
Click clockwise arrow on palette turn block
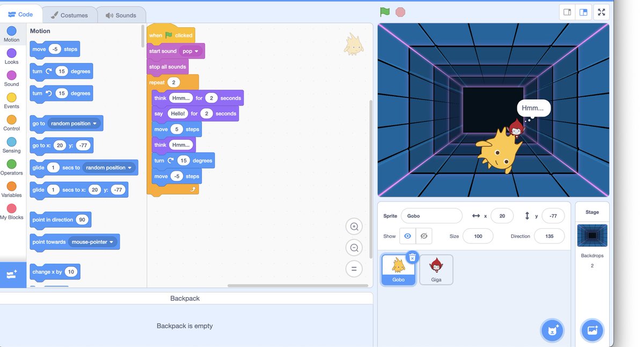click(x=49, y=71)
